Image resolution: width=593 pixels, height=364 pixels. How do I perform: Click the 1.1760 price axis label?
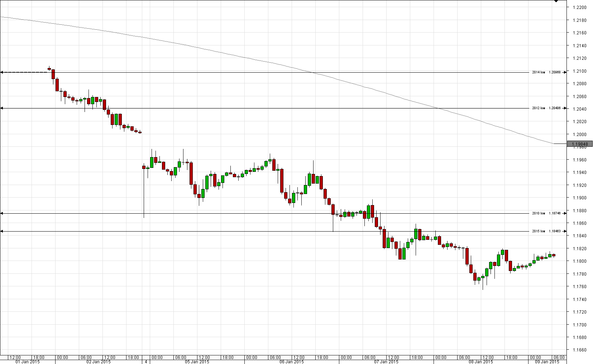coord(580,287)
